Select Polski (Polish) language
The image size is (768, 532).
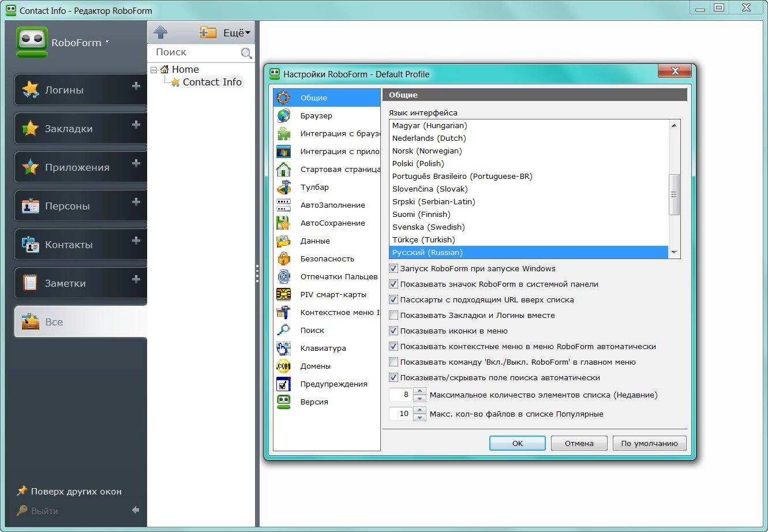418,163
